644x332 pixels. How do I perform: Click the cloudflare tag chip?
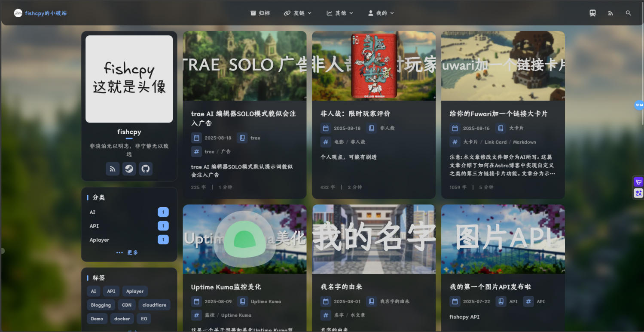(154, 305)
